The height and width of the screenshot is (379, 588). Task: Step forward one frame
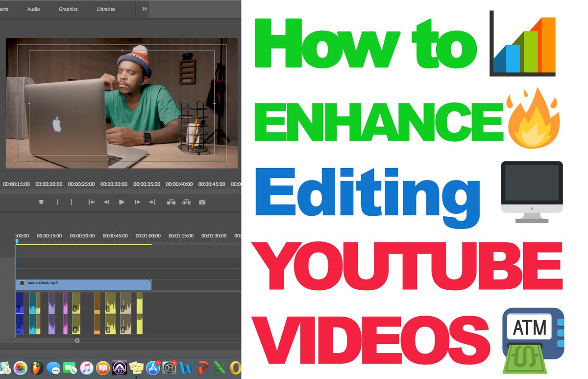pyautogui.click(x=137, y=202)
